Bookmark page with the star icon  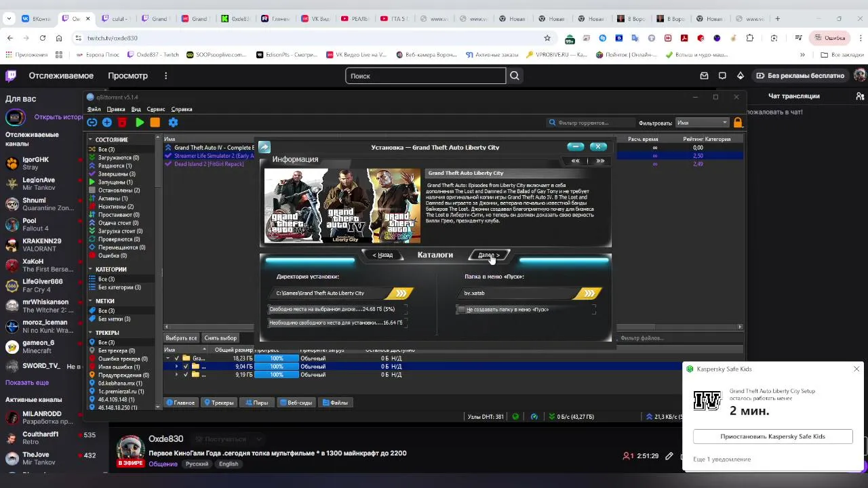(547, 38)
